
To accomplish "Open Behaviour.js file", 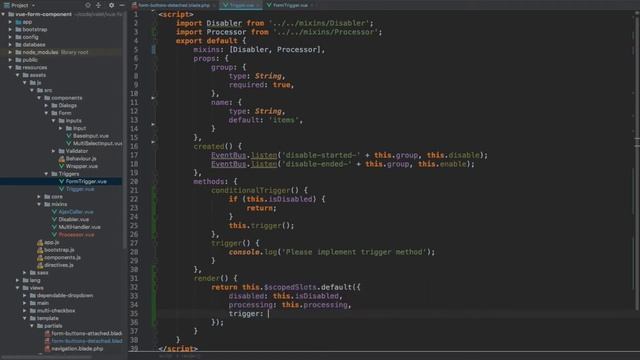I will (81, 159).
